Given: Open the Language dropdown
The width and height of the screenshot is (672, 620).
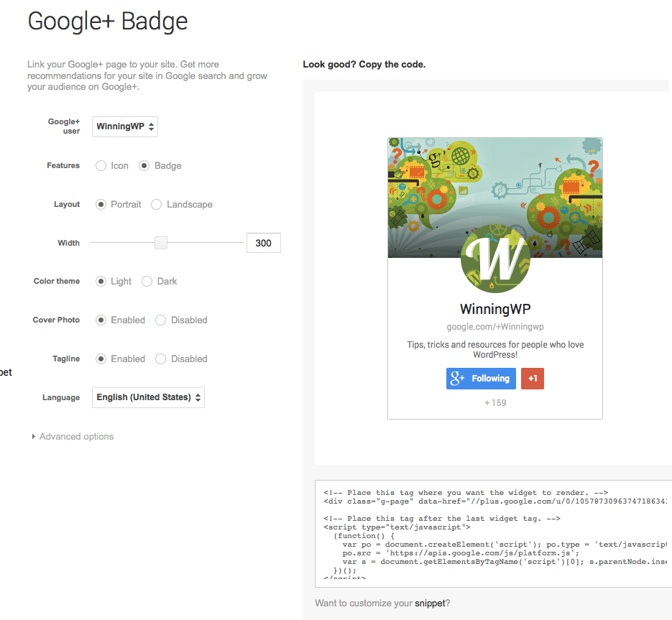Looking at the screenshot, I should tap(148, 397).
